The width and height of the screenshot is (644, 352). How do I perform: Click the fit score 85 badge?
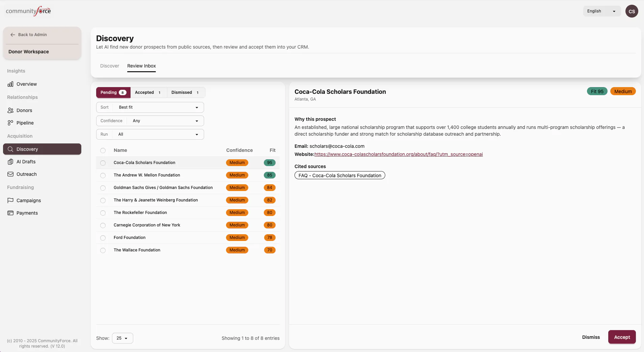[x=270, y=175]
